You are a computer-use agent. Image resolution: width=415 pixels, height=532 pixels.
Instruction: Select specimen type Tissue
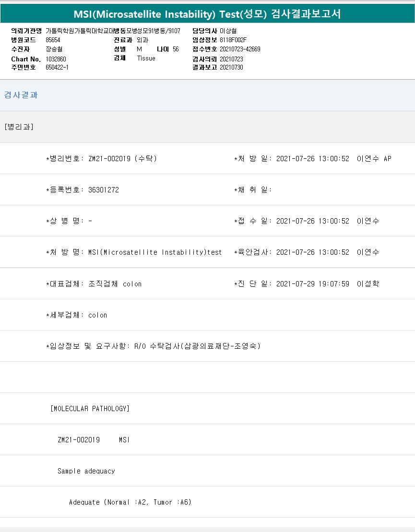click(146, 59)
